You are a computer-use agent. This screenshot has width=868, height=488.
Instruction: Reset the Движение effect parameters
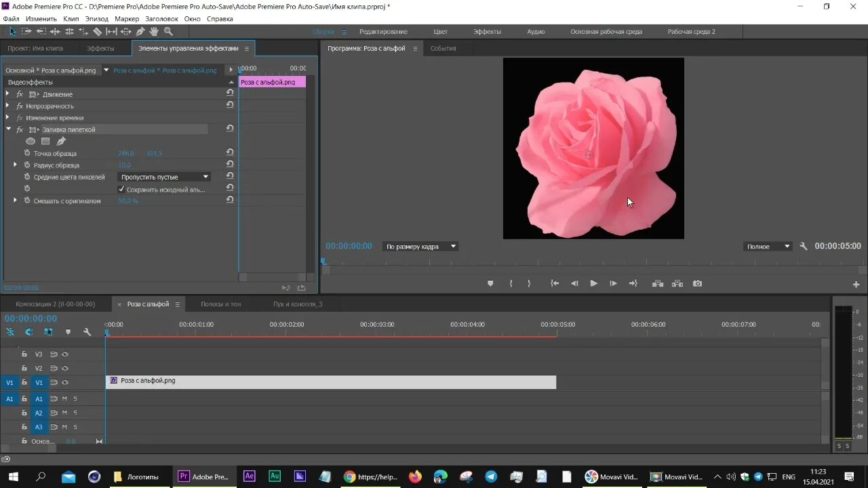pyautogui.click(x=230, y=94)
